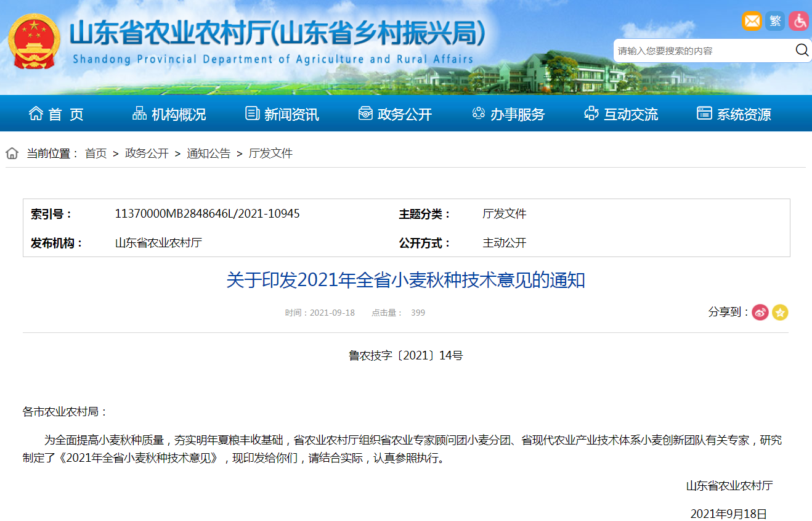Click the 新闻资讯 news icon

252,113
